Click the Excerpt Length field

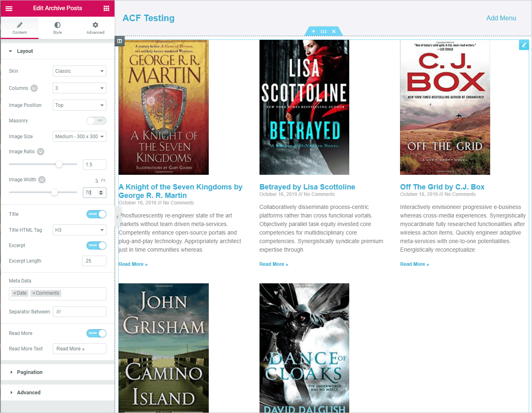point(94,261)
